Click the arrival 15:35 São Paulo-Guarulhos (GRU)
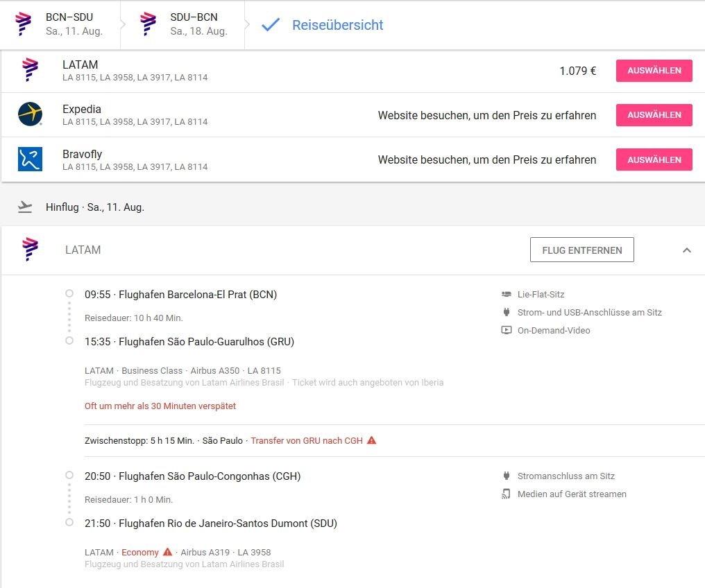705x588 pixels. [x=189, y=342]
